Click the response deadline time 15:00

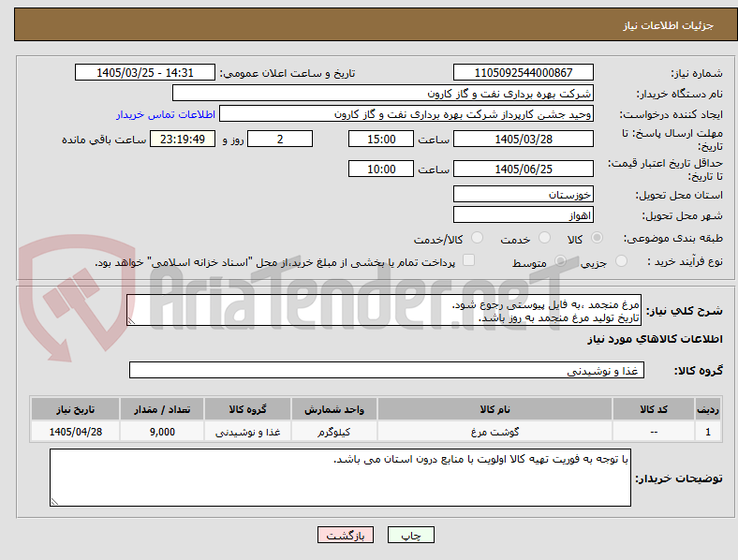pyautogui.click(x=381, y=139)
